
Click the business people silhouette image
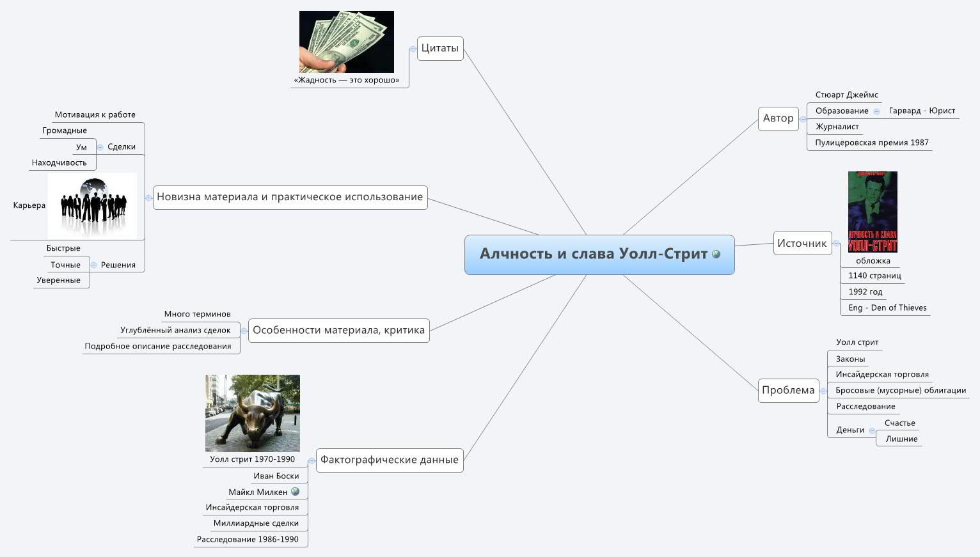pyautogui.click(x=92, y=206)
